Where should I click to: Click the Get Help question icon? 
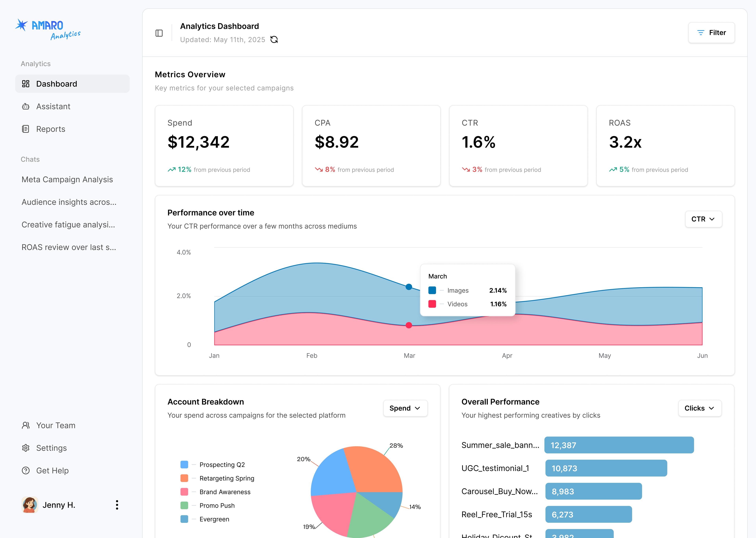[x=26, y=470]
